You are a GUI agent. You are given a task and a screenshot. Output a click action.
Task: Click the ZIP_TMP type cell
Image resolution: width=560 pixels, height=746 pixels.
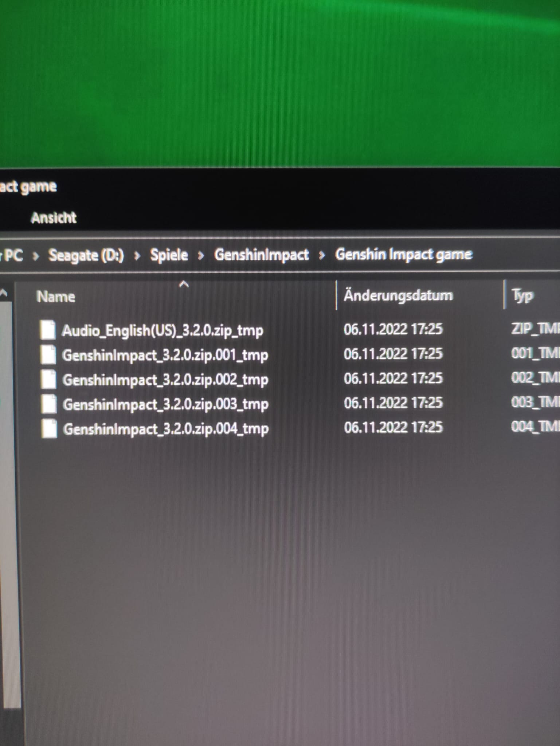535,329
